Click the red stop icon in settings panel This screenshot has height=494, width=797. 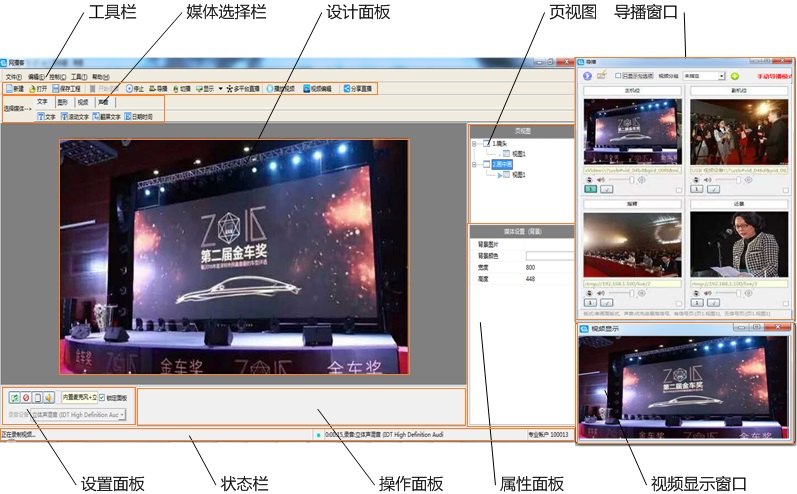point(26,397)
